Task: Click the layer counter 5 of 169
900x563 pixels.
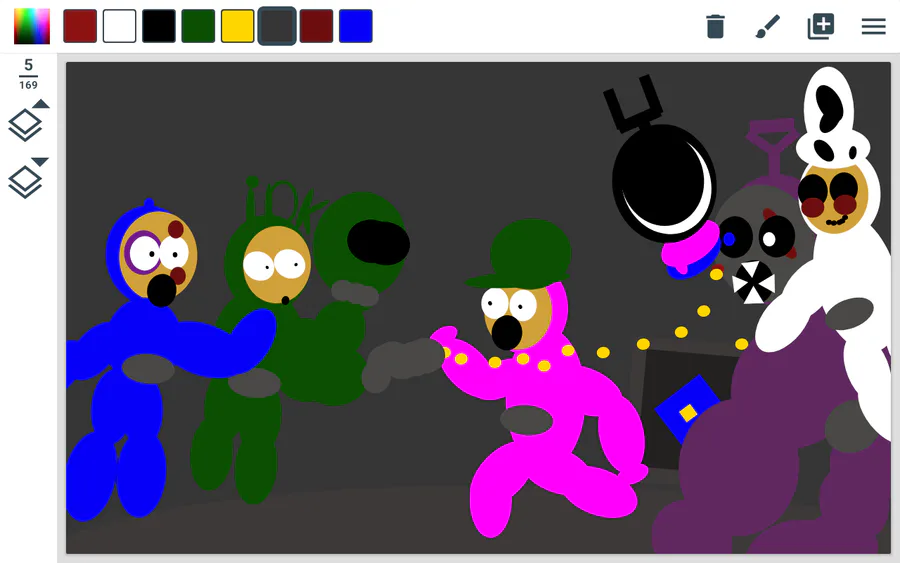Action: tap(28, 75)
